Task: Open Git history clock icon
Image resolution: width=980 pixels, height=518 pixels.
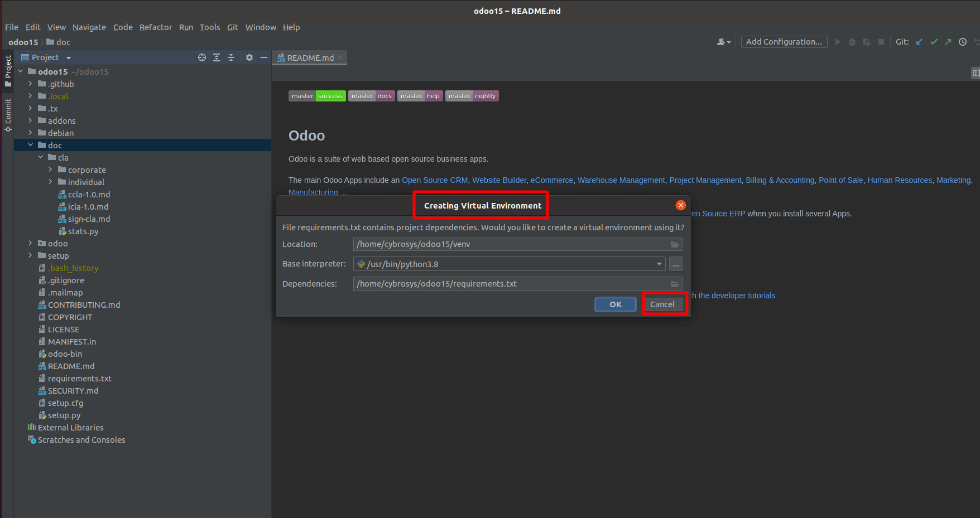Action: [x=963, y=42]
